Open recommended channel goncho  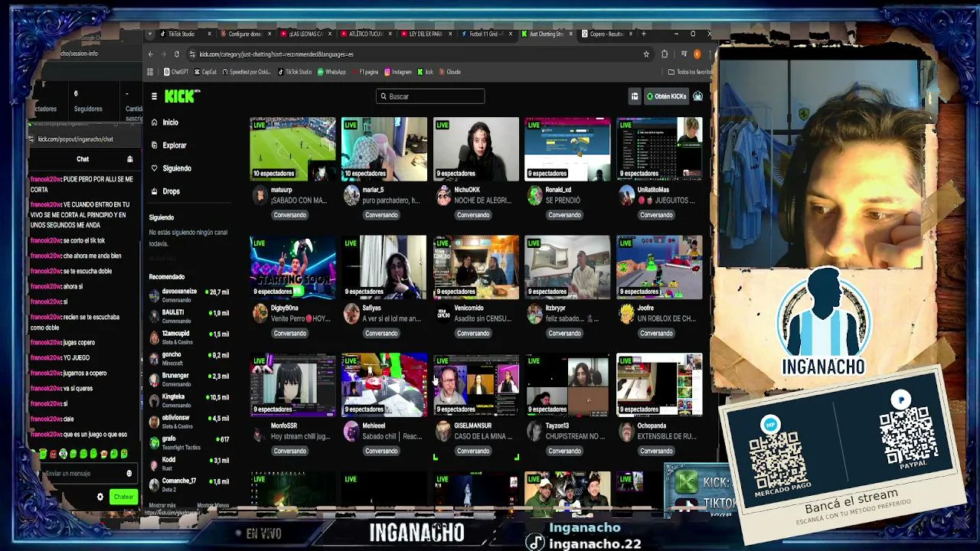click(190, 358)
